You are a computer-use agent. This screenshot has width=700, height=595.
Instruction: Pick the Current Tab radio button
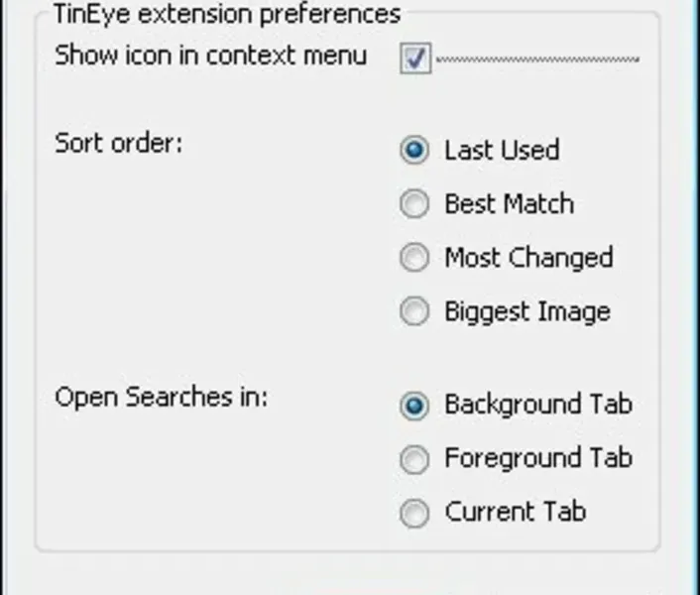pos(414,513)
